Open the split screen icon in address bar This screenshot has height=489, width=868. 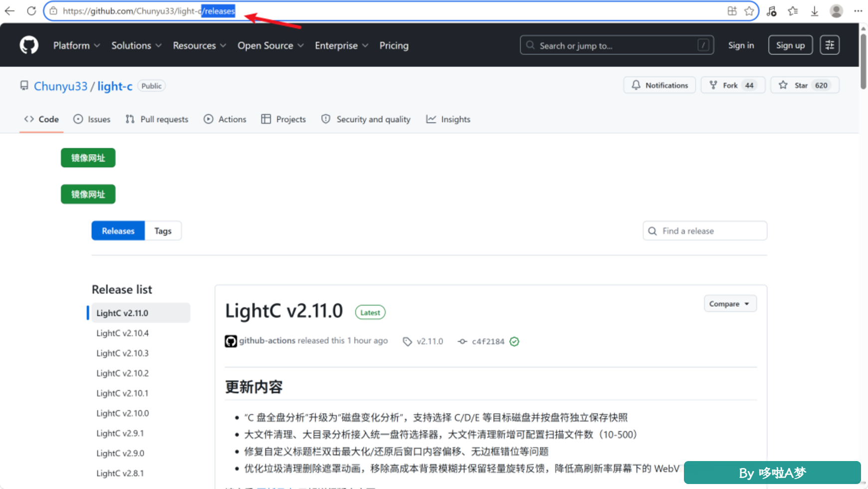(x=732, y=11)
